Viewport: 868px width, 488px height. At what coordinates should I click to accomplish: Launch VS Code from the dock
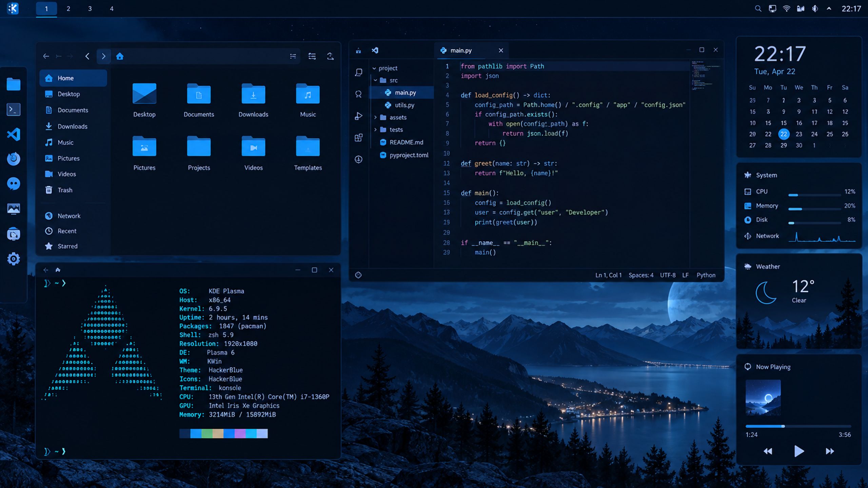click(x=14, y=134)
